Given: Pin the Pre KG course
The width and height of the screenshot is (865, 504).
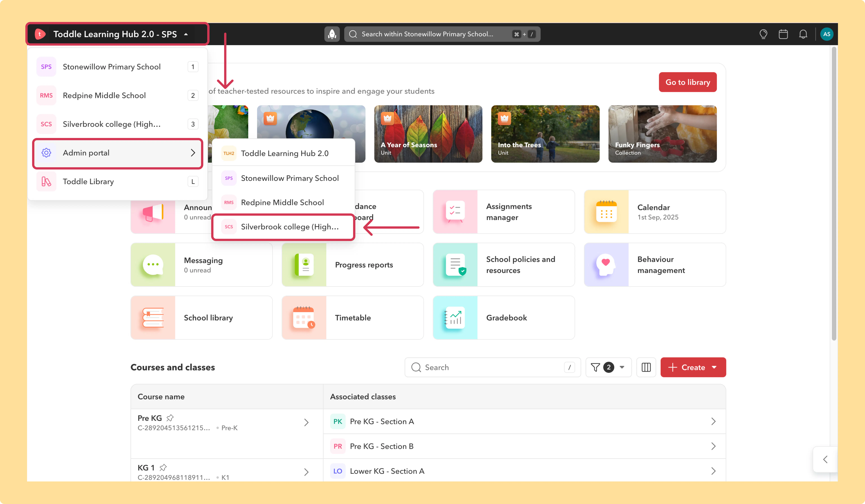Looking at the screenshot, I should pos(170,418).
